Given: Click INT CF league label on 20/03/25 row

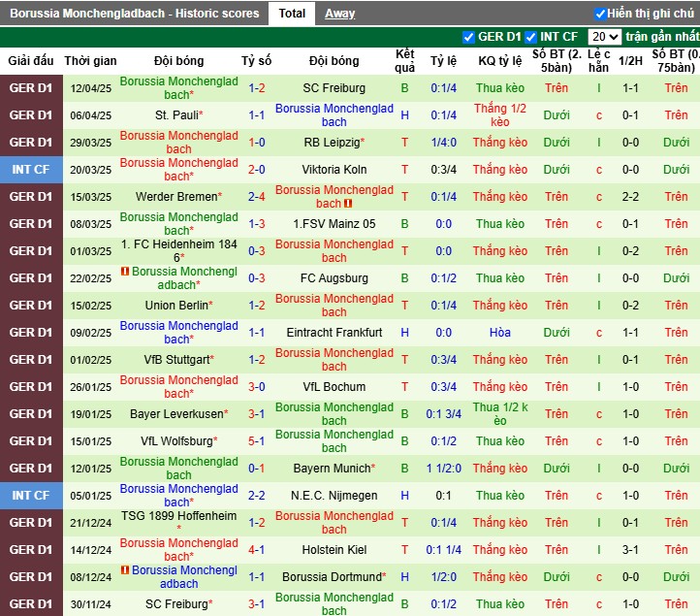Looking at the screenshot, I should click(x=31, y=170).
